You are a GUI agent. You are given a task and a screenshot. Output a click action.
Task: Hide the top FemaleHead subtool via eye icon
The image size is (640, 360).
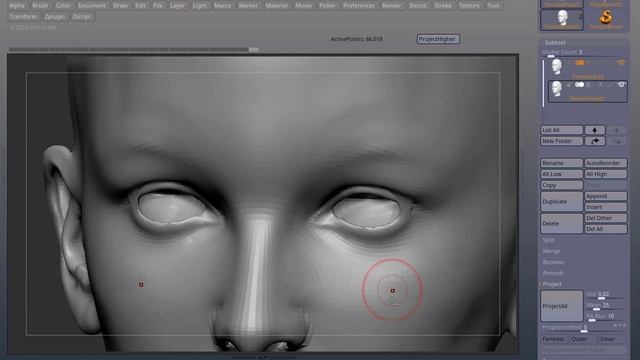pyautogui.click(x=621, y=63)
